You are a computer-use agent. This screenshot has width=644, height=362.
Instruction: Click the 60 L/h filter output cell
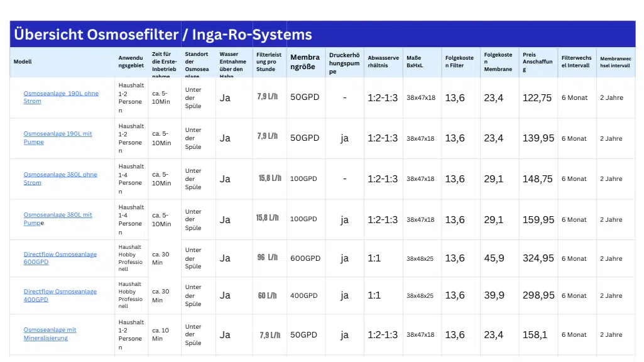pos(268,295)
